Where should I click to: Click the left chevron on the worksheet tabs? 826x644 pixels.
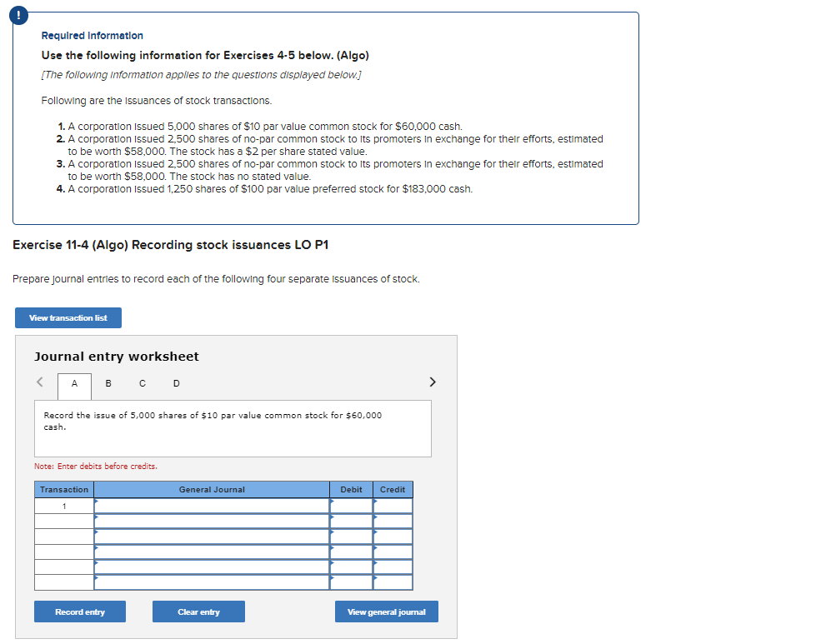(x=39, y=382)
